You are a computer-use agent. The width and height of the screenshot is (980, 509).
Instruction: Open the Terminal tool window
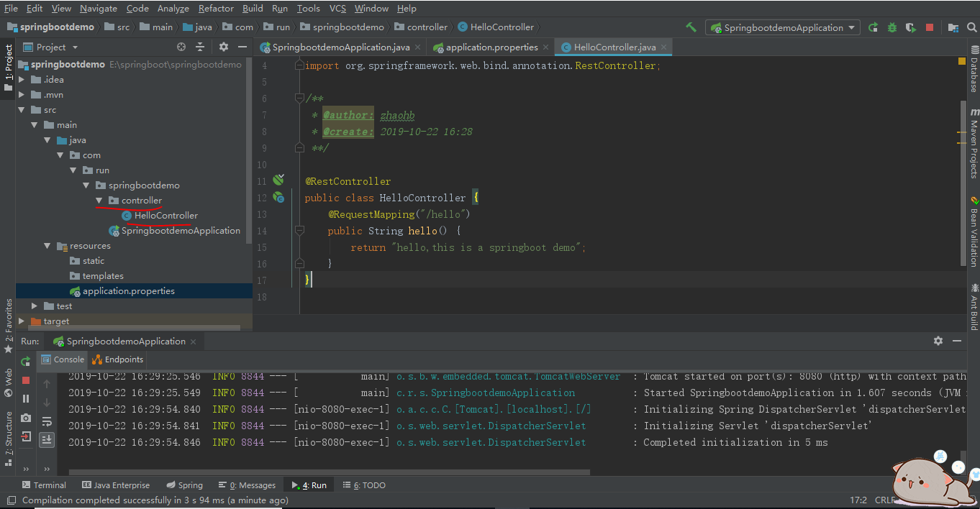tap(44, 485)
